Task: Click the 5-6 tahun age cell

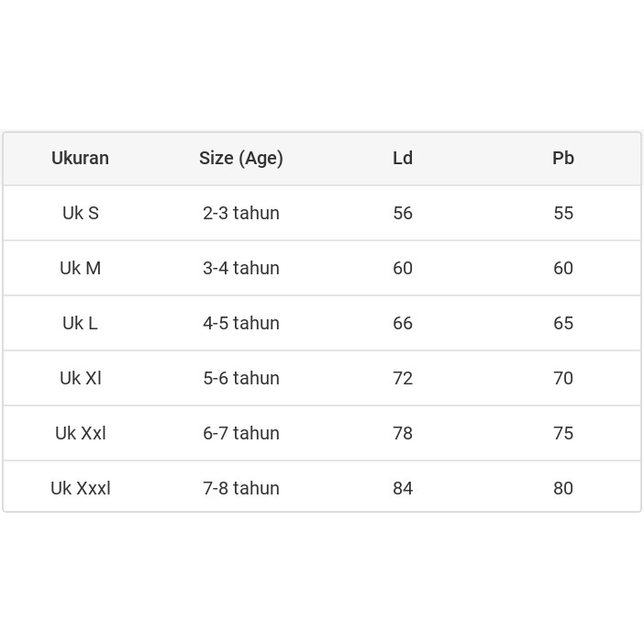Action: click(240, 378)
